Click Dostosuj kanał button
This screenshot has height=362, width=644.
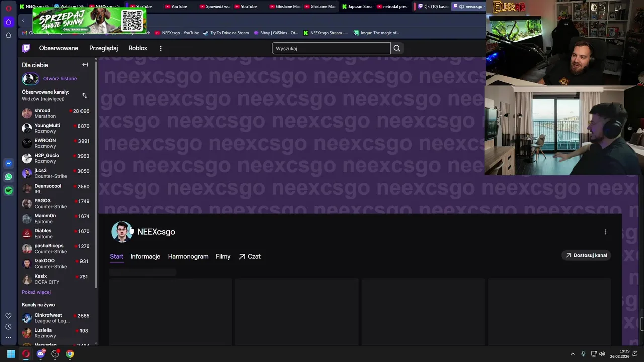point(586,255)
